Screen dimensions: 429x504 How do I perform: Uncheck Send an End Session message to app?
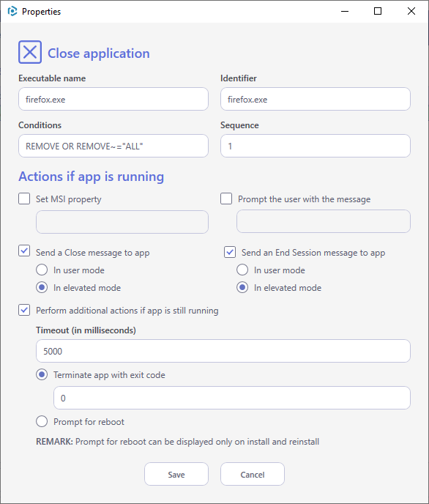pos(230,252)
